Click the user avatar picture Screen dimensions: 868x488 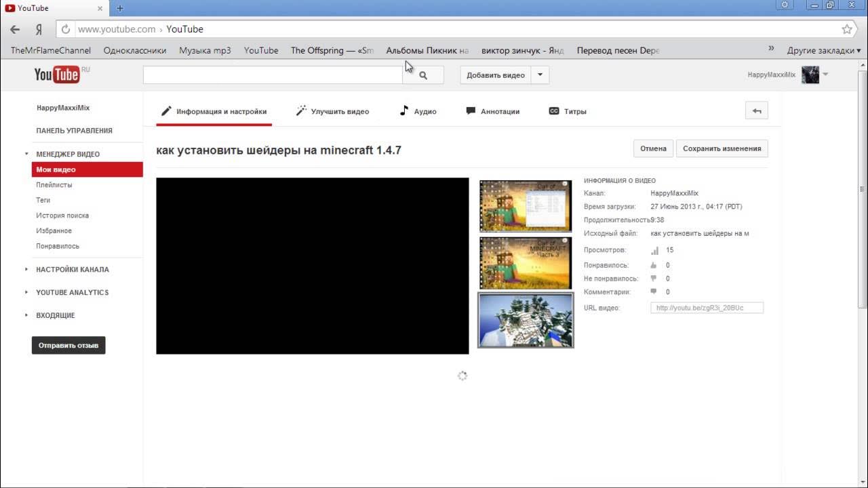(x=810, y=75)
